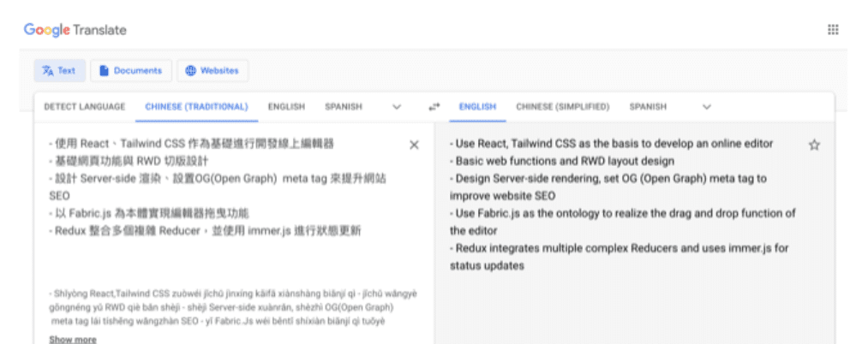
Task: Click the line starting 'Redux integrates multiple complex Reducers'
Action: 619,258
